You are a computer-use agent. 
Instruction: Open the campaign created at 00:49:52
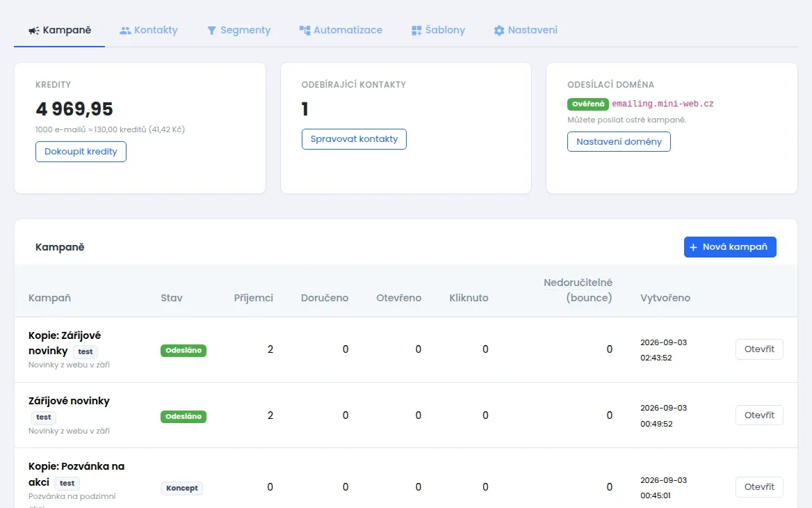(x=759, y=415)
